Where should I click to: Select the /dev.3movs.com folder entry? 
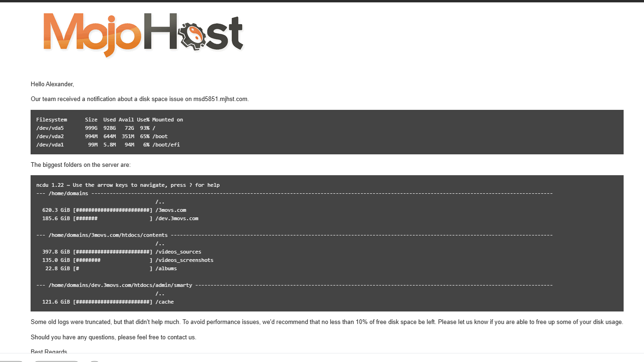coord(177,218)
